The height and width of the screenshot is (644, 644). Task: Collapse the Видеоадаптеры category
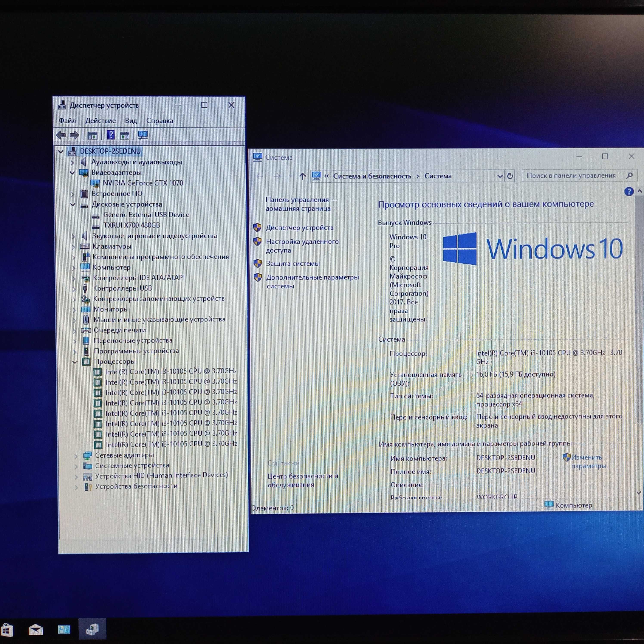72,173
